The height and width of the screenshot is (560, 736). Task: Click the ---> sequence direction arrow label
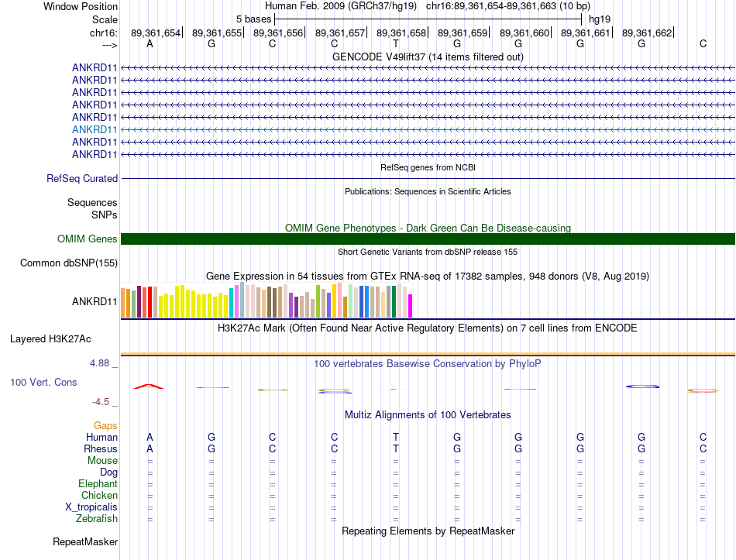pos(109,45)
